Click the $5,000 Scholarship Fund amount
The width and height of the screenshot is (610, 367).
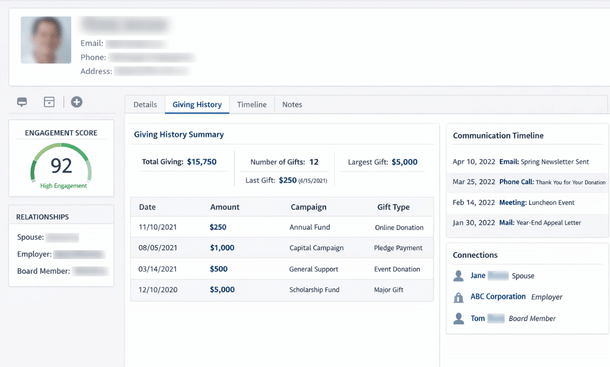pos(222,290)
